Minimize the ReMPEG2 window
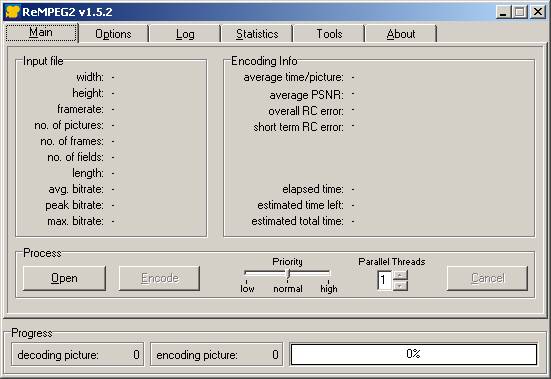 tap(503, 12)
